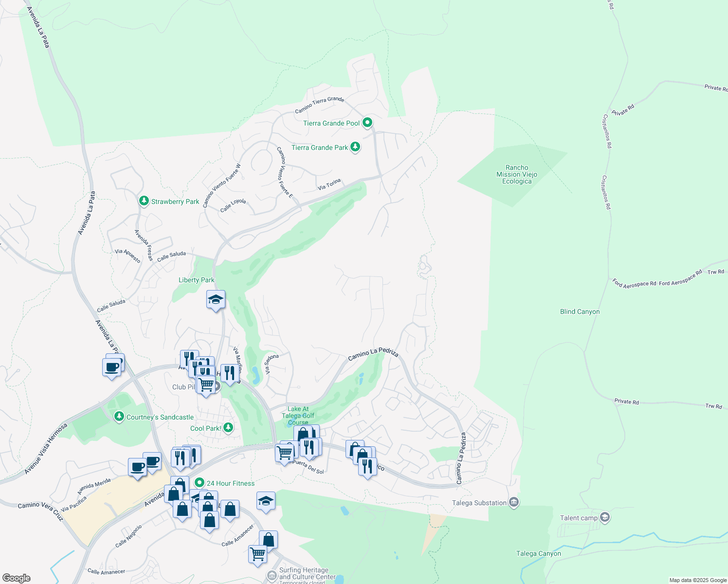Screen dimensions: 728x584
Task: Open the Cool Park! tree marker
Action: (228, 428)
